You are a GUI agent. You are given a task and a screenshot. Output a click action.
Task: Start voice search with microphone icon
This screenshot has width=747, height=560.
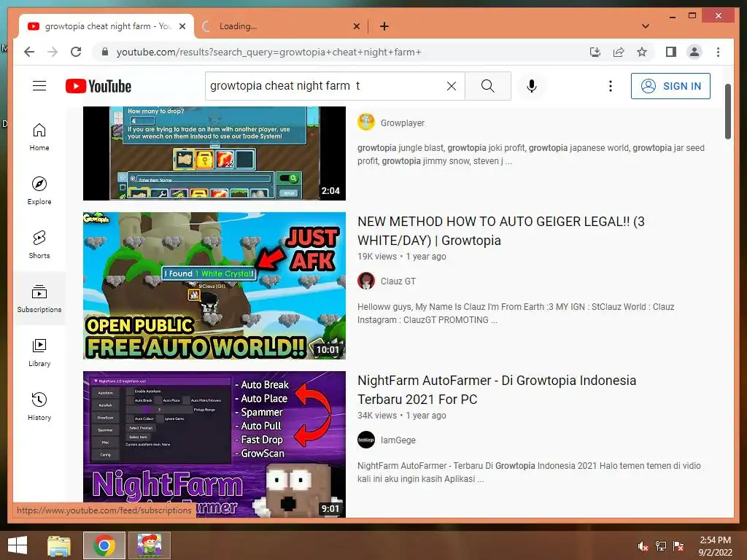(x=532, y=86)
